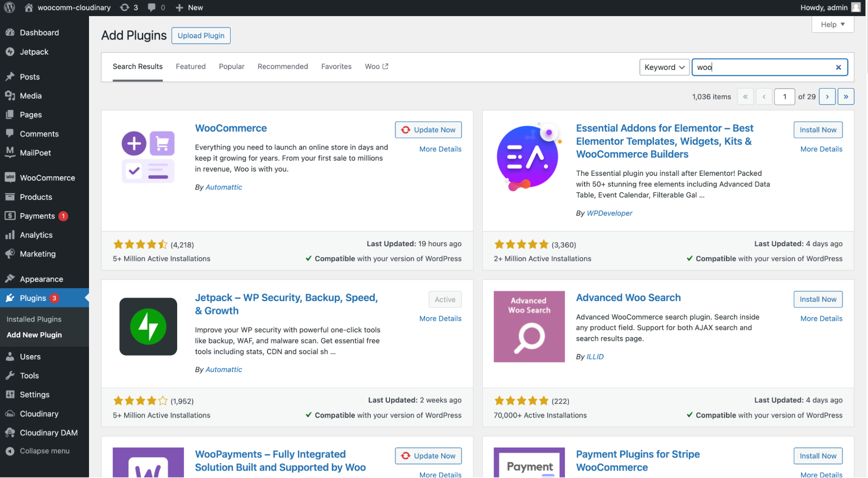Clear the search field with the X icon
The width and height of the screenshot is (868, 478).
[838, 67]
